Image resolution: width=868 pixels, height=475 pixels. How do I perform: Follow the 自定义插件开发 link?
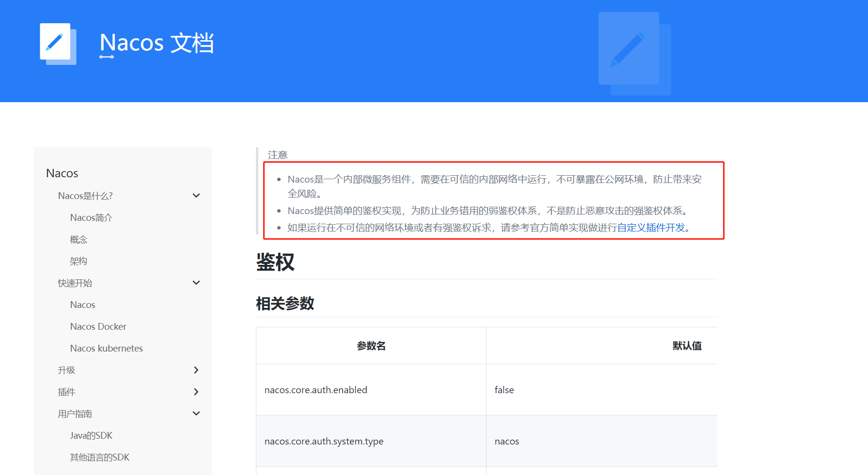651,228
